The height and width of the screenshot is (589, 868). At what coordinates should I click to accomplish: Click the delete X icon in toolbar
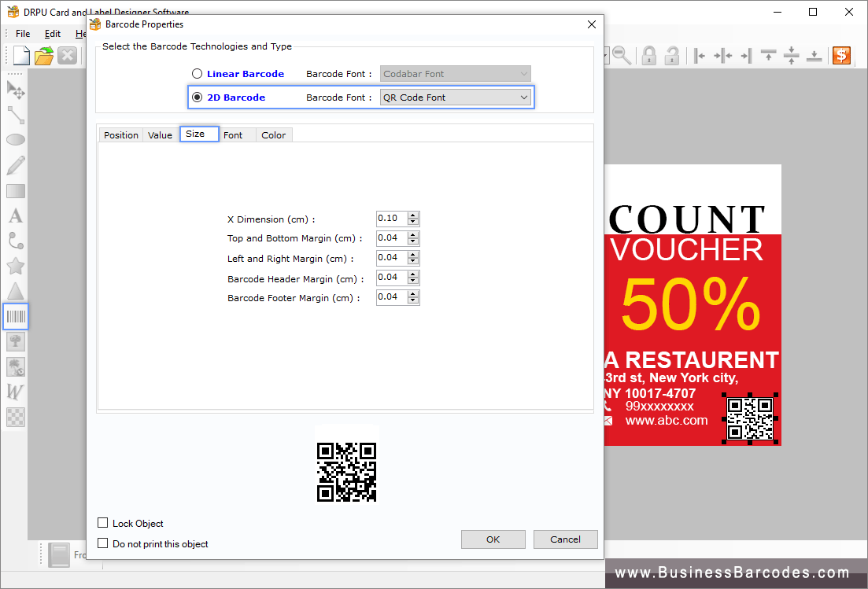(x=68, y=55)
